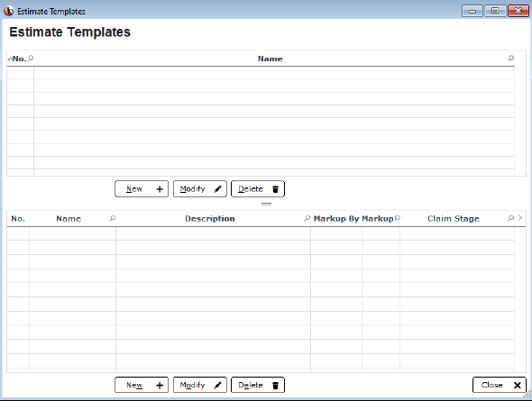The image size is (532, 401).
Task: Maximize the Estimate Templates window
Action: (x=495, y=11)
